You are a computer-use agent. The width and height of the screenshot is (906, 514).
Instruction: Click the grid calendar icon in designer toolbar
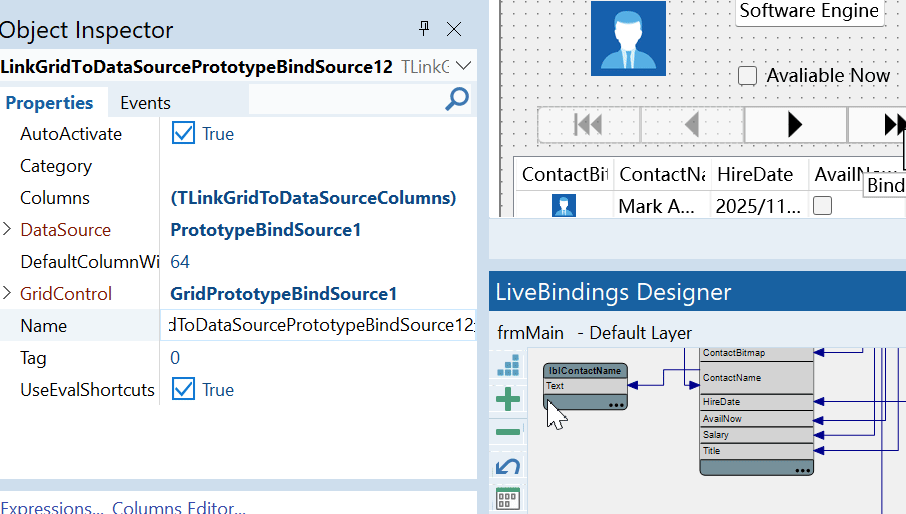(x=508, y=498)
